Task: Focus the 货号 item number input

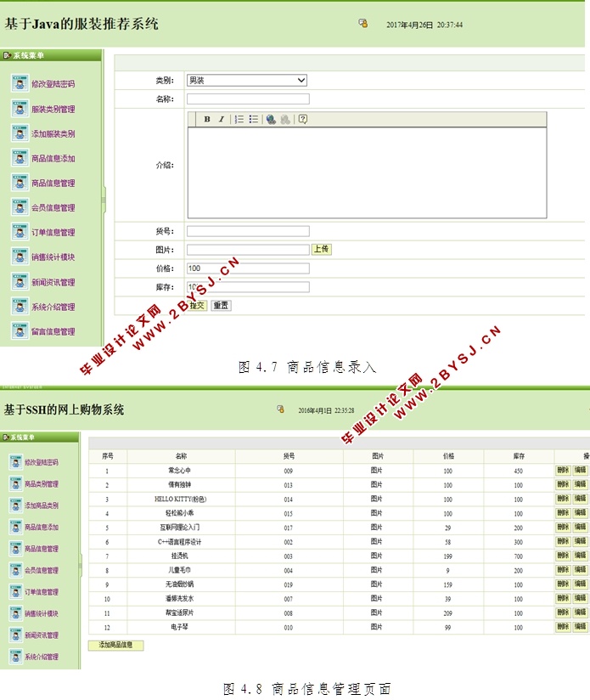Action: pyautogui.click(x=248, y=231)
